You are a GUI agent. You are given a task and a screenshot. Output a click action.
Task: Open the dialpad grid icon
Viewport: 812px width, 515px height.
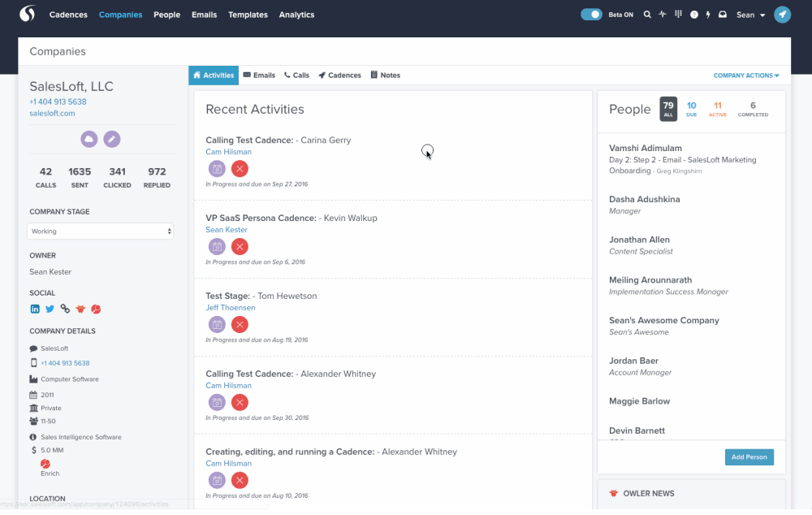point(678,15)
